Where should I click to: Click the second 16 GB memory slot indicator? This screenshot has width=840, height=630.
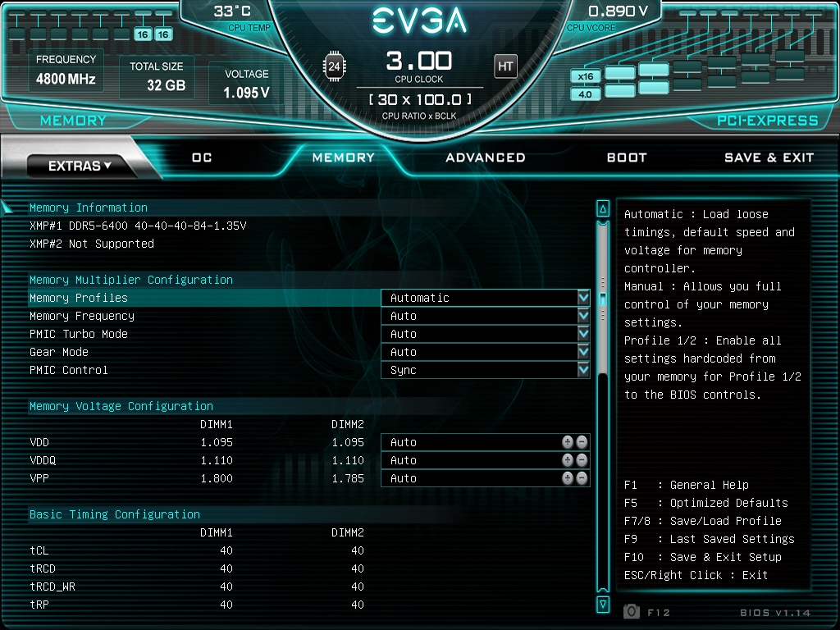coord(163,34)
